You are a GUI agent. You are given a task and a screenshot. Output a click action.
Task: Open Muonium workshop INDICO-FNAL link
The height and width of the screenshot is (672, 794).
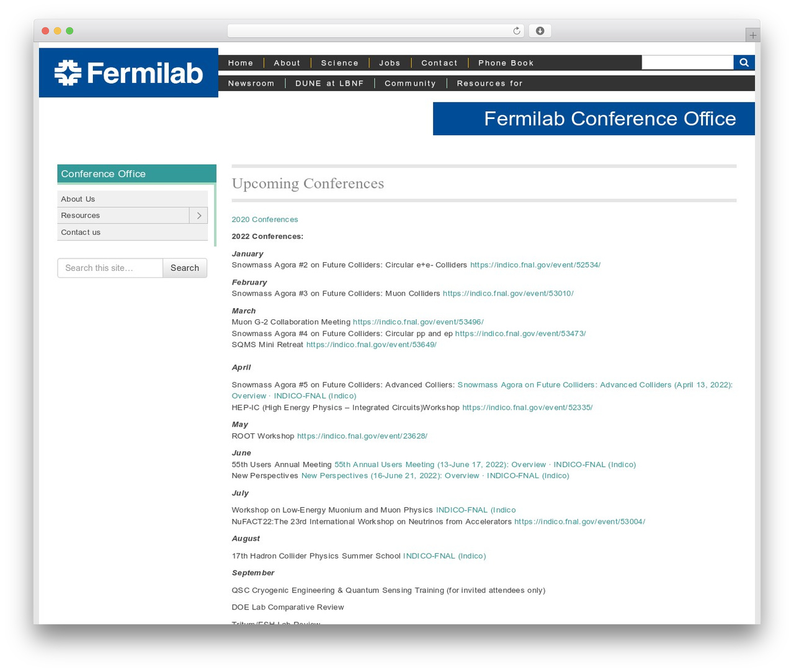(476, 510)
